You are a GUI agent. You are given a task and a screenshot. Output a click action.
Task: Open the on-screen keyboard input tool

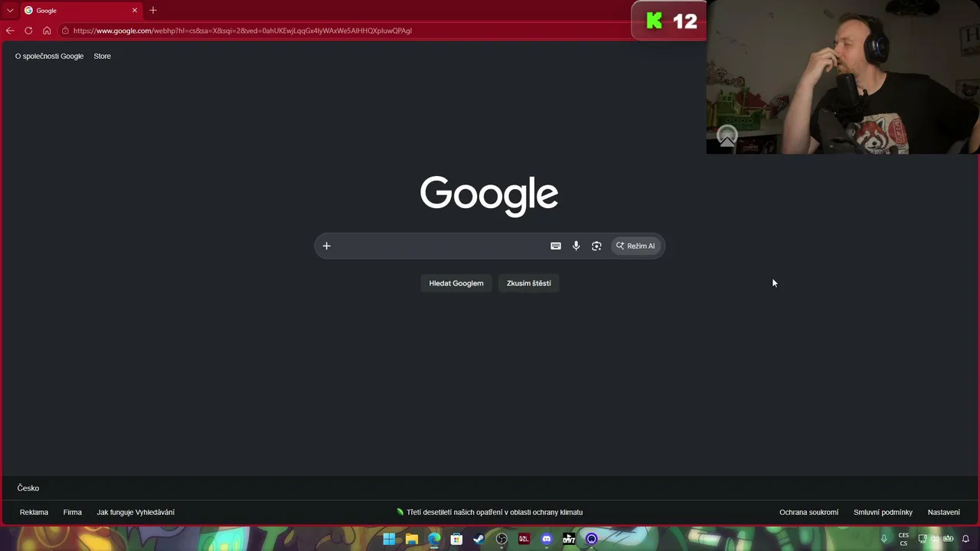[x=556, y=246]
